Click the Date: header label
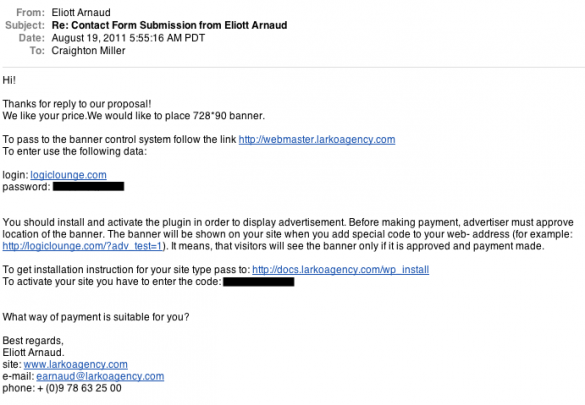The height and width of the screenshot is (405, 585). point(32,38)
